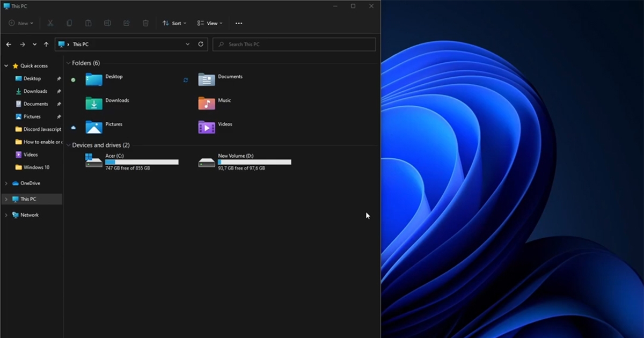Click the This PC title bar icon

tap(6, 6)
